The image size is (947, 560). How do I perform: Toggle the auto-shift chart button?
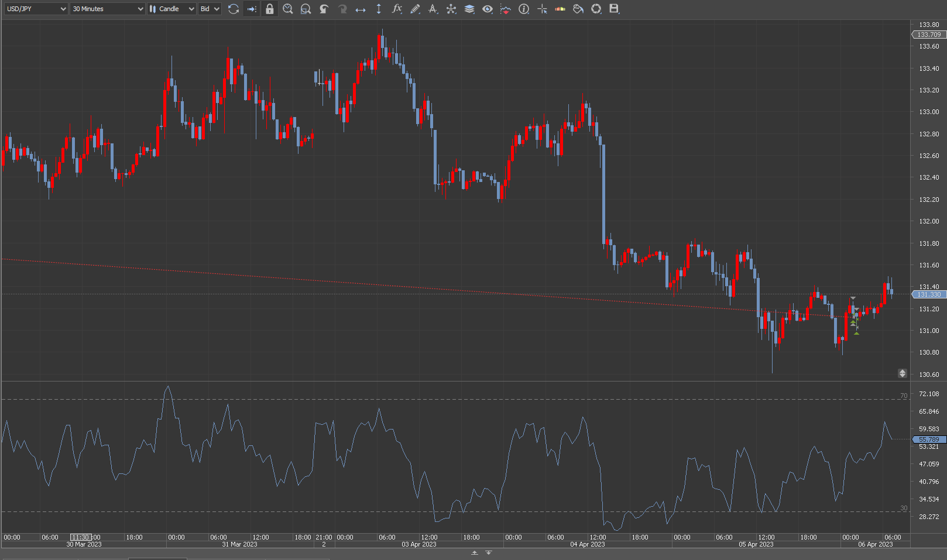(x=252, y=9)
